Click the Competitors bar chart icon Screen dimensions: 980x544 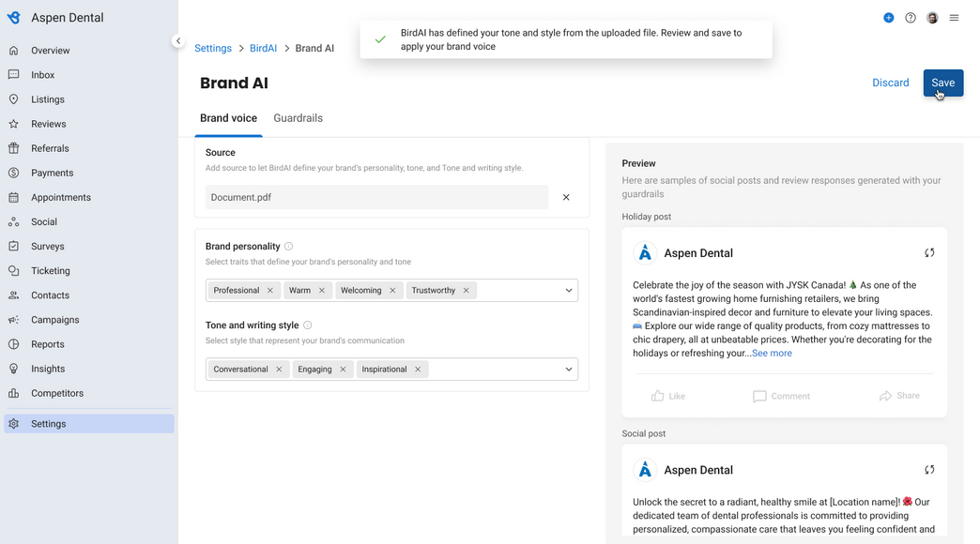(x=14, y=393)
